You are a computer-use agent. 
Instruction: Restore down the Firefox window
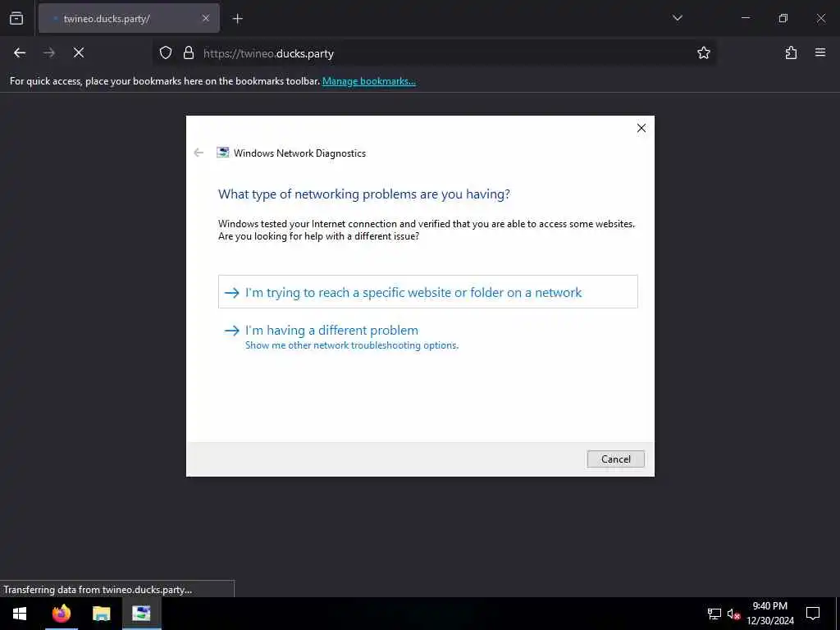[783, 18]
